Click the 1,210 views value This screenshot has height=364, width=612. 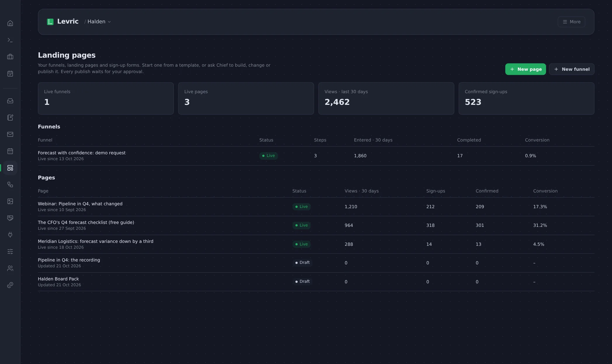tap(351, 207)
